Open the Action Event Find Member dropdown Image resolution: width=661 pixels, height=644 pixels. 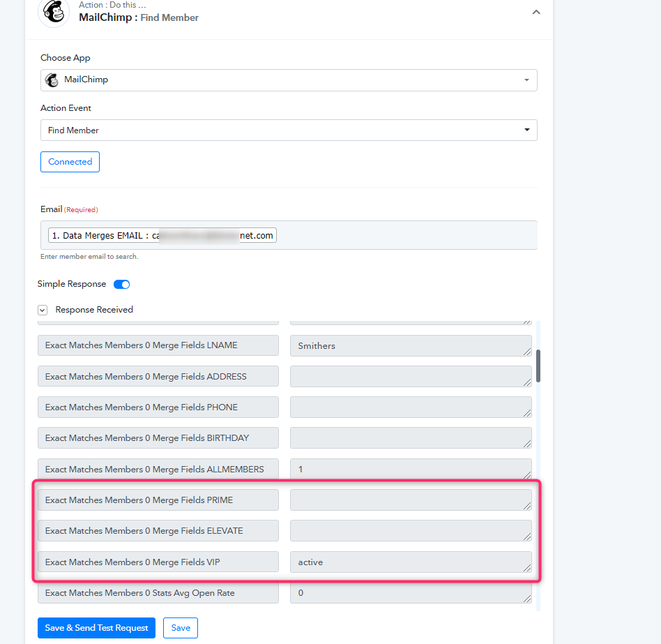pos(289,130)
